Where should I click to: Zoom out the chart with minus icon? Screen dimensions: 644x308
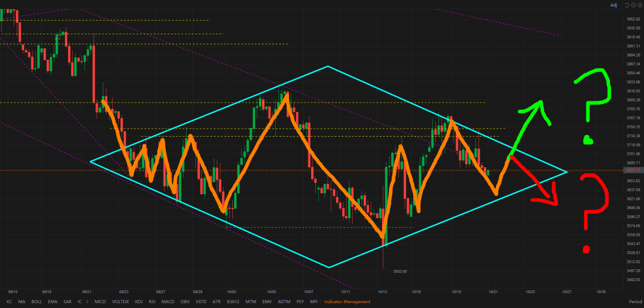click(633, 5)
